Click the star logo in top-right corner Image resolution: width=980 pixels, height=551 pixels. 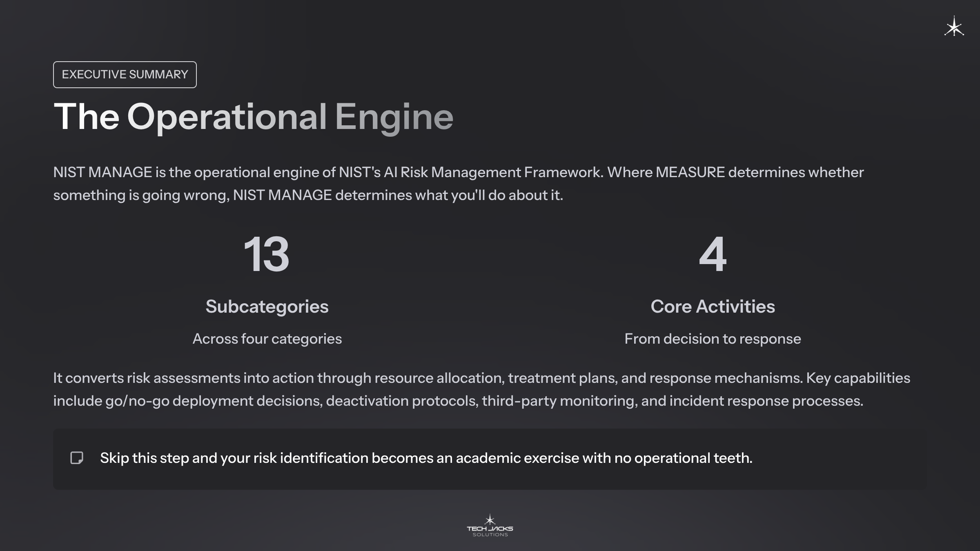(x=954, y=27)
